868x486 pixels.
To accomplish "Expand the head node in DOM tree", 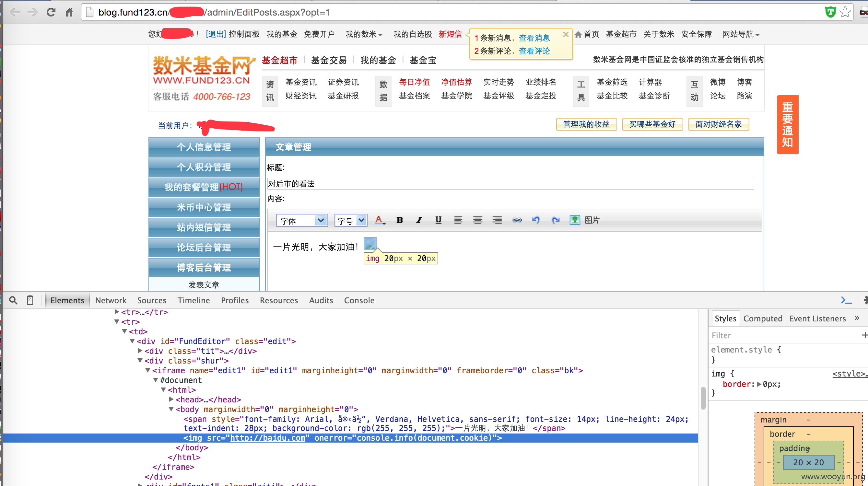I will (171, 399).
